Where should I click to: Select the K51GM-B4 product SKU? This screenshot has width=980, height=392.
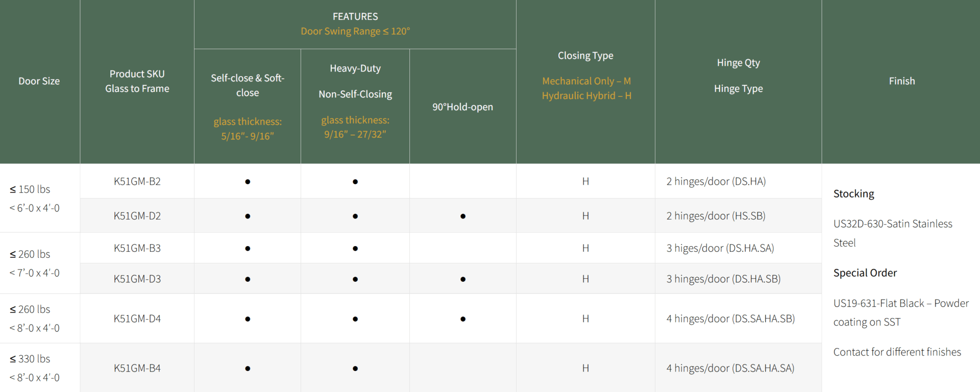pos(137,369)
